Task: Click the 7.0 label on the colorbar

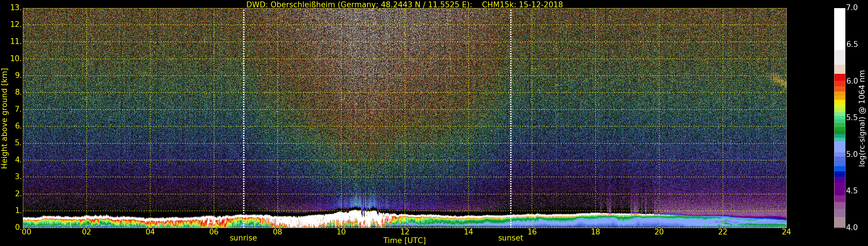Action: pyautogui.click(x=852, y=8)
